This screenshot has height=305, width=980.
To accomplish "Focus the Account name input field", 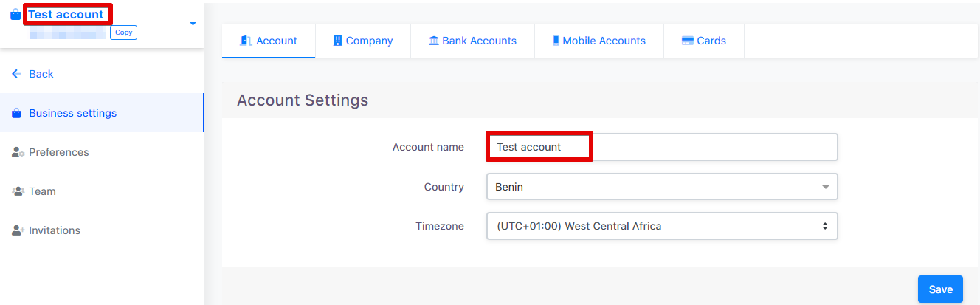I will 662,147.
